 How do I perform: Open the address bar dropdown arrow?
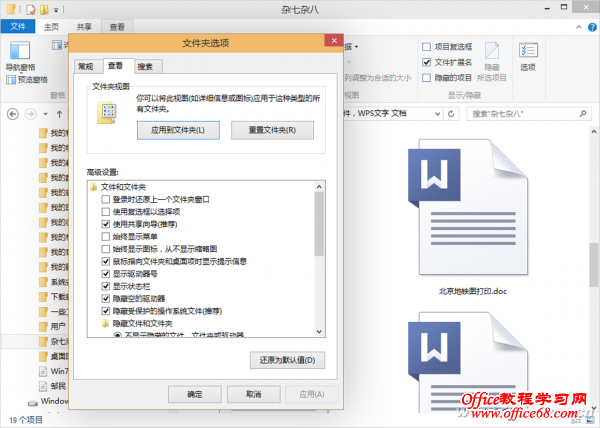[x=438, y=114]
